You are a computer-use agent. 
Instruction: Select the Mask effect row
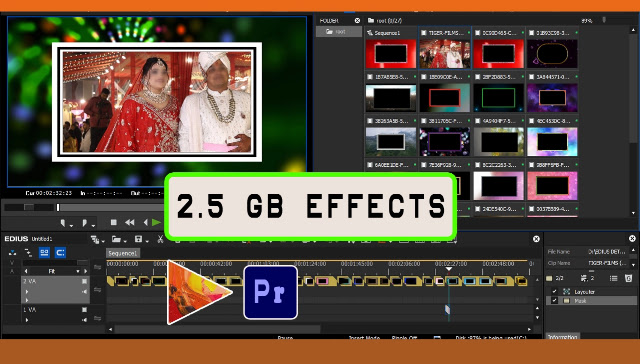(x=591, y=301)
